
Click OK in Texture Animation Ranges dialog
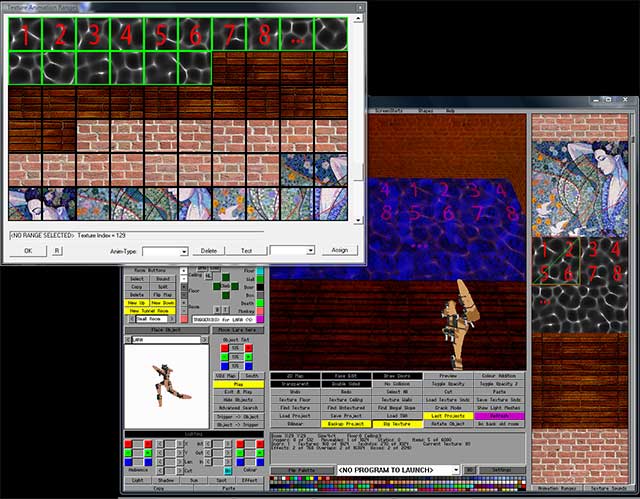coord(28,251)
